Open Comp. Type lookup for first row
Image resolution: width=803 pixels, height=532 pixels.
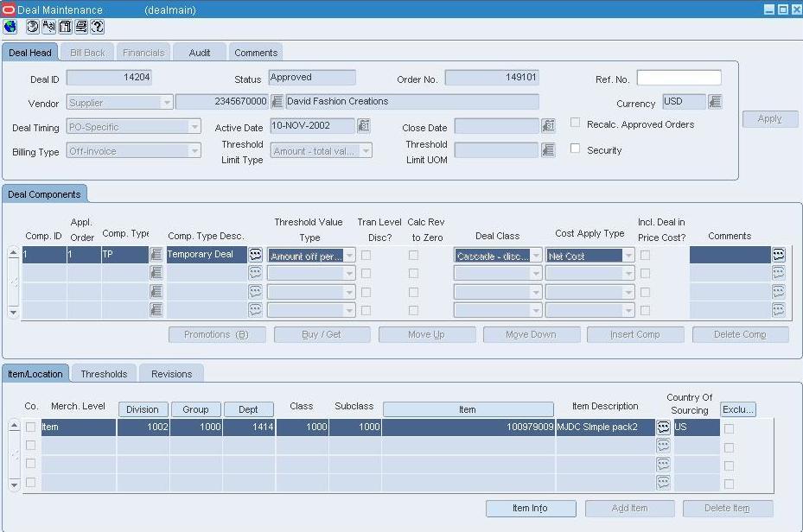click(x=156, y=255)
